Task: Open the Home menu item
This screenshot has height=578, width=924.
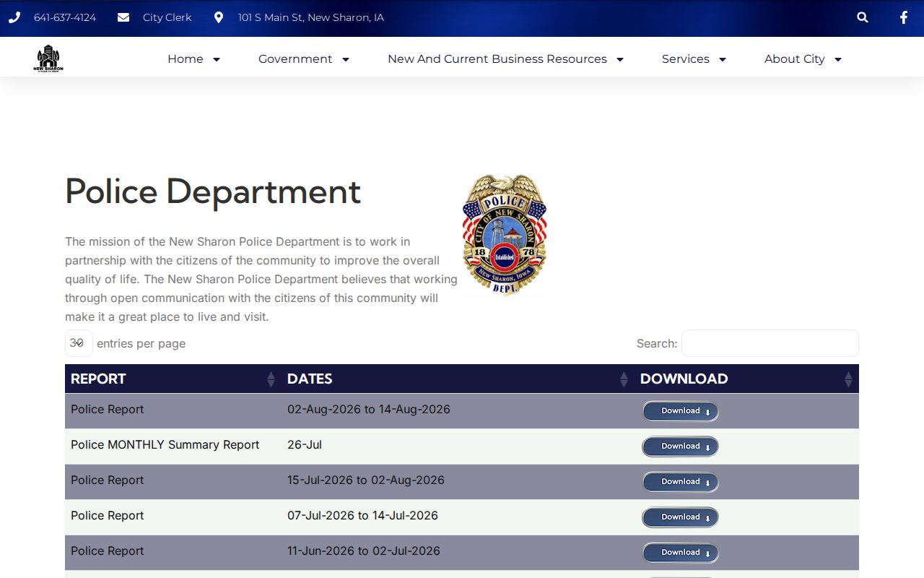Action: click(186, 59)
